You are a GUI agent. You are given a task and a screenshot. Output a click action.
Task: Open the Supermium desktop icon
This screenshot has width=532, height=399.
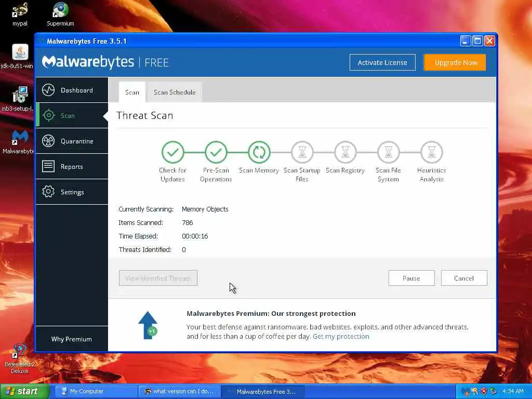[60, 10]
